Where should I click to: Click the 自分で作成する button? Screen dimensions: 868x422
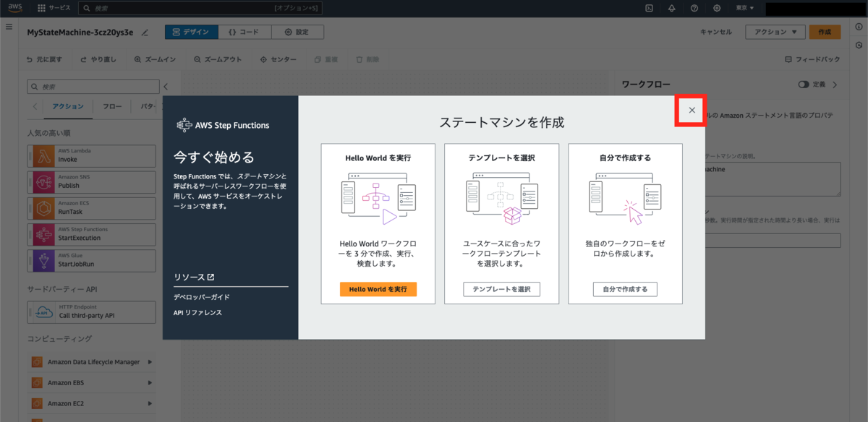(625, 289)
